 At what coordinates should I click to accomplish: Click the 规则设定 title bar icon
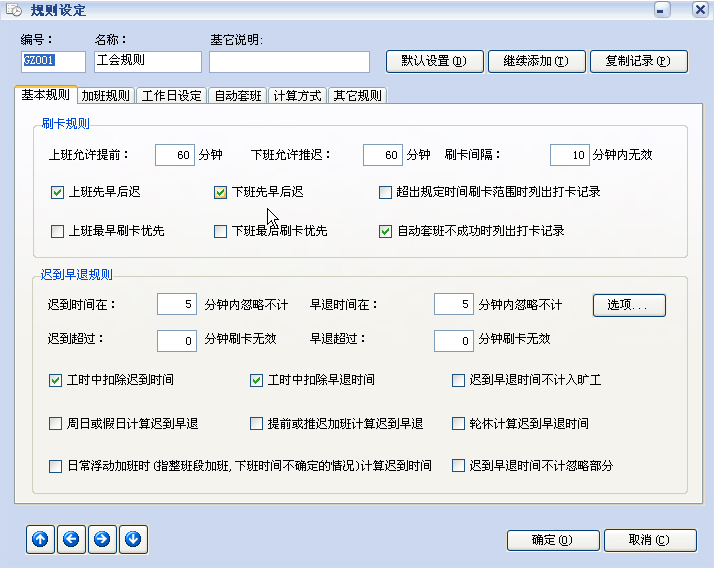click(14, 10)
